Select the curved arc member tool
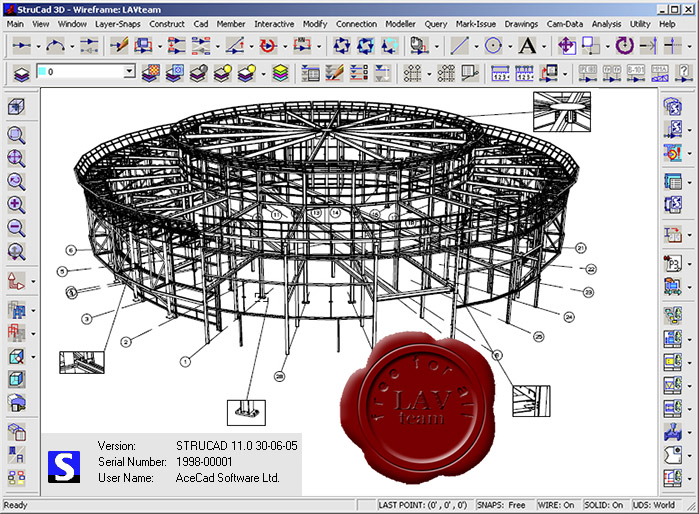The width and height of the screenshot is (699, 514). click(x=56, y=46)
